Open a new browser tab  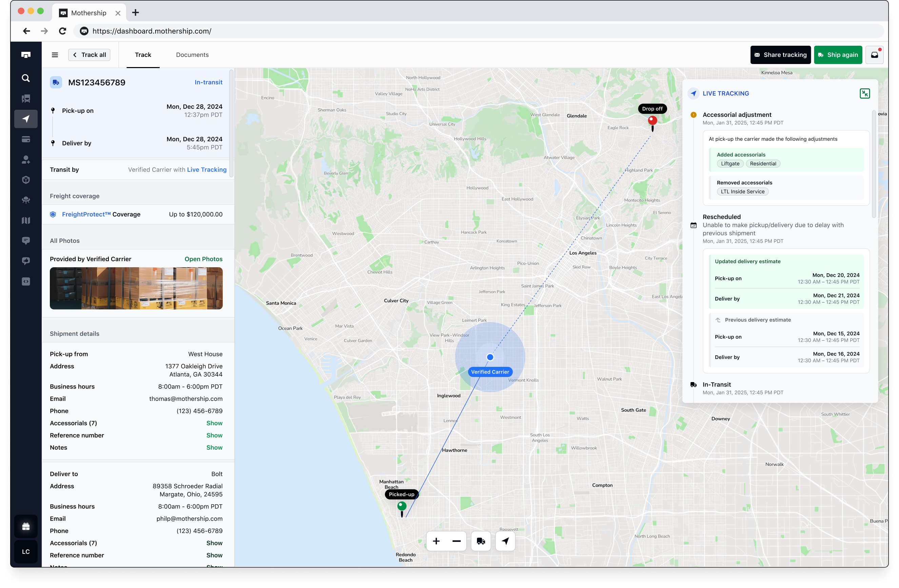135,13
